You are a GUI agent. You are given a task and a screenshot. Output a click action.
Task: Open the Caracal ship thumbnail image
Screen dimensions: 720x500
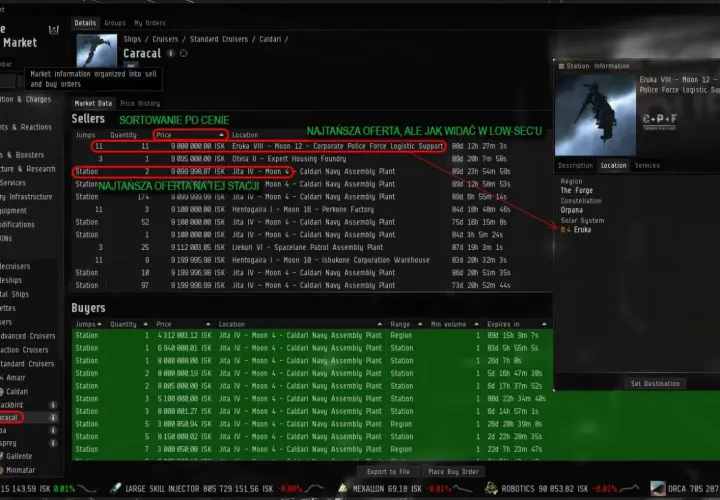coord(97,51)
